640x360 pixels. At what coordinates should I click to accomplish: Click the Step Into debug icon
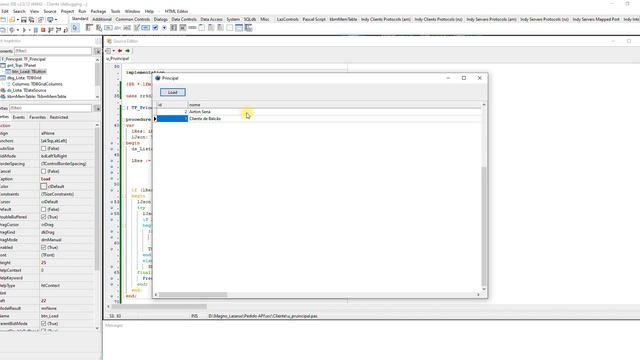[x=51, y=30]
